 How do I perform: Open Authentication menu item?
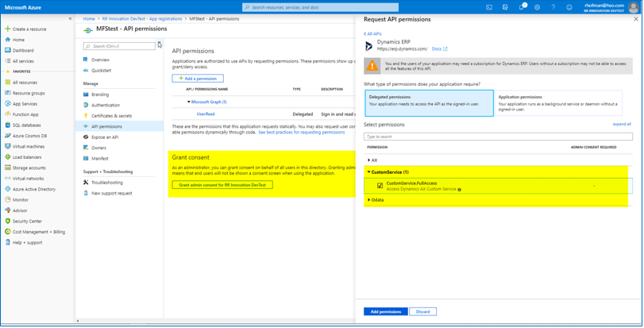click(106, 105)
